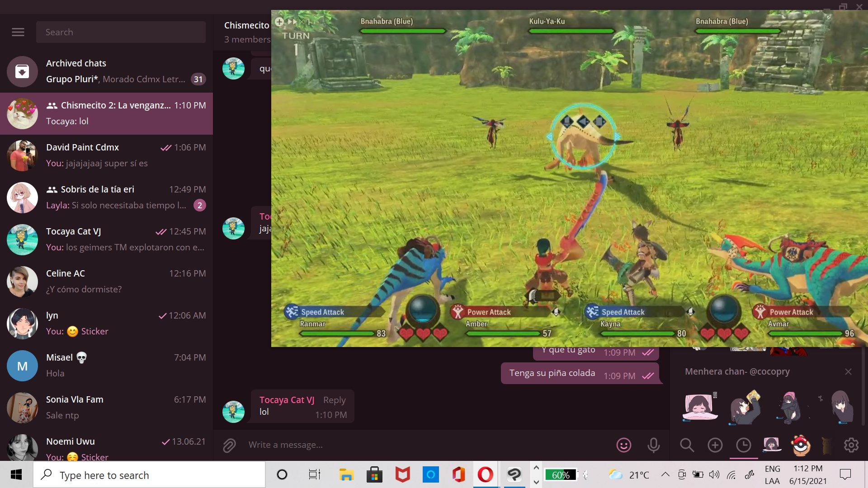Click the voice message microphone icon
Viewport: 868px width, 488px height.
pyautogui.click(x=653, y=445)
